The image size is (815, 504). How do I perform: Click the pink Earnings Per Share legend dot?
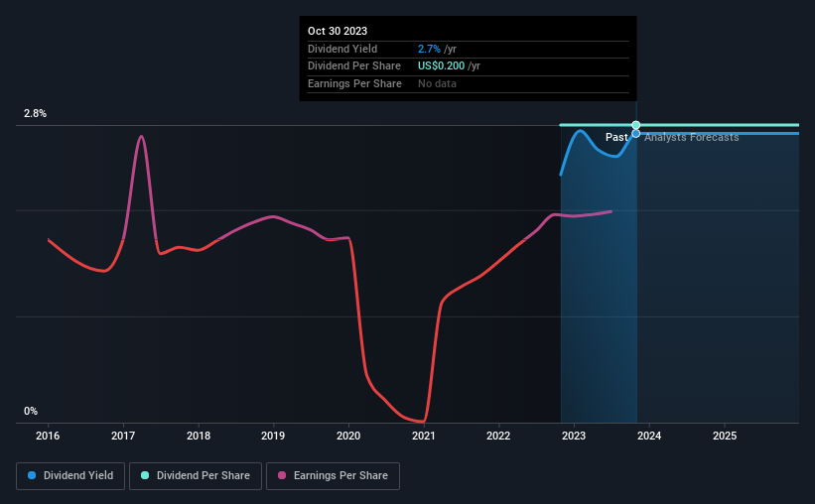click(282, 475)
